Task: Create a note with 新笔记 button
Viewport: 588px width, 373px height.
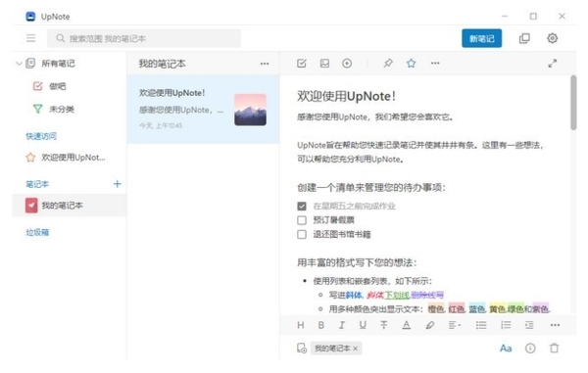Action: (x=481, y=38)
